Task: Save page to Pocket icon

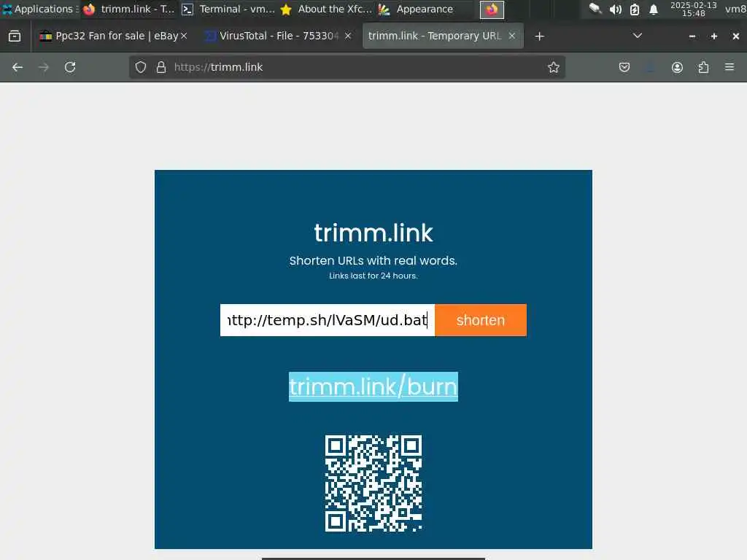Action: pyautogui.click(x=624, y=67)
